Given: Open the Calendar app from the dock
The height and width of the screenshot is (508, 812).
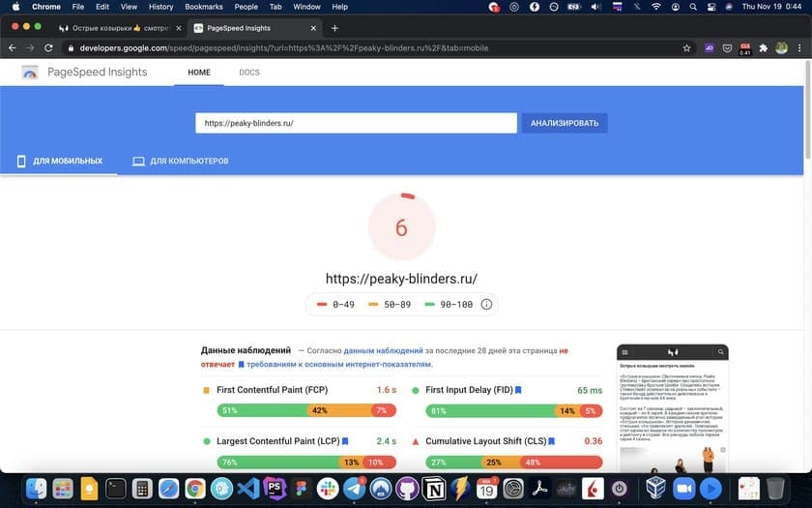Looking at the screenshot, I should click(x=487, y=489).
